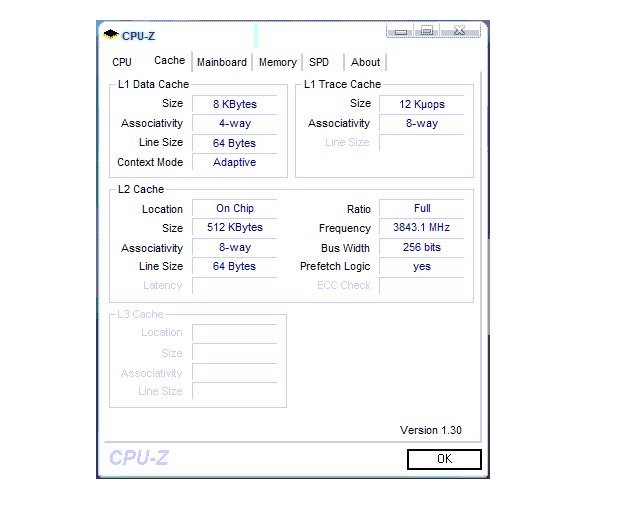This screenshot has height=512, width=640.
Task: Click the Prefetch Logic label
Action: (335, 266)
